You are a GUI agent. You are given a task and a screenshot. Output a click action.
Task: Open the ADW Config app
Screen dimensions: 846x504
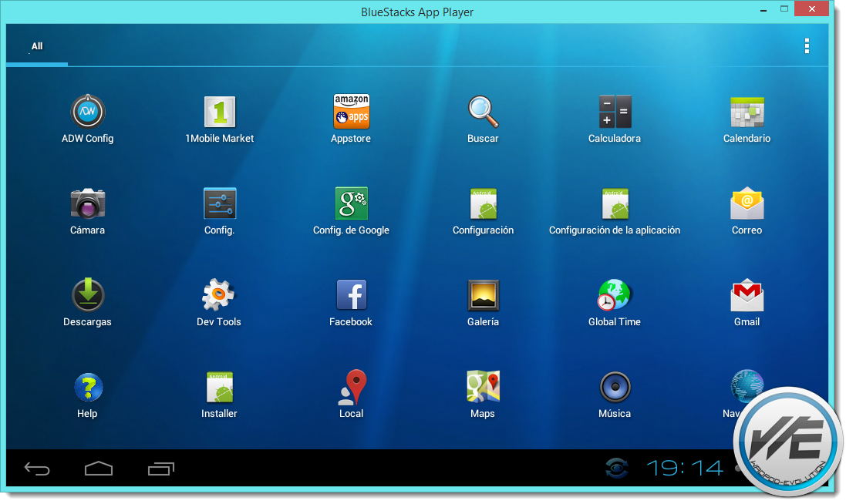coord(87,112)
